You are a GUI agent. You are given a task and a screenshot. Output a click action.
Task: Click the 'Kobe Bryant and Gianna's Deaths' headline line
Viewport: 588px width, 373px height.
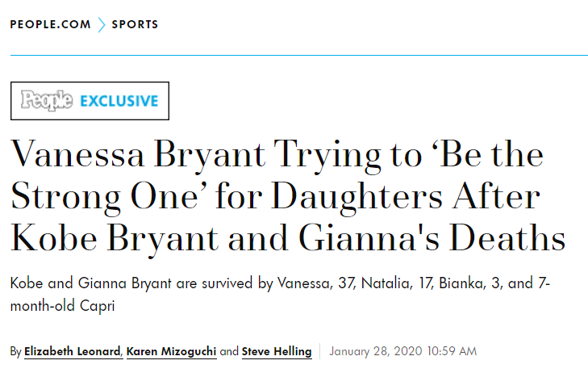(288, 239)
